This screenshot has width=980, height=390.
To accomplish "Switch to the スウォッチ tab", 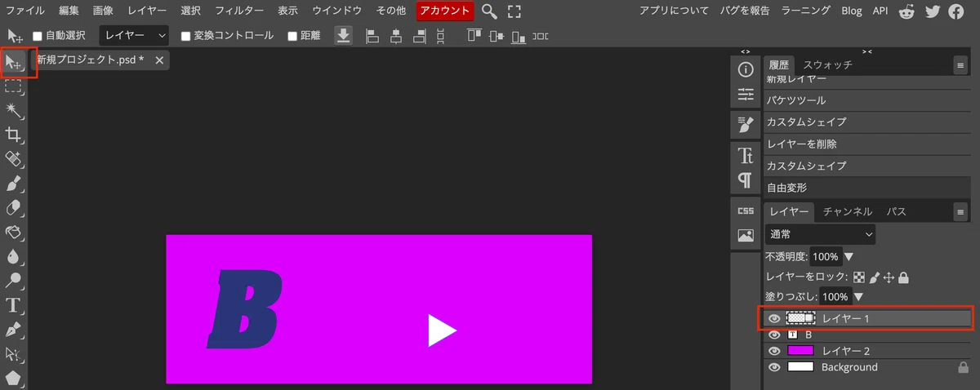I will [x=827, y=64].
